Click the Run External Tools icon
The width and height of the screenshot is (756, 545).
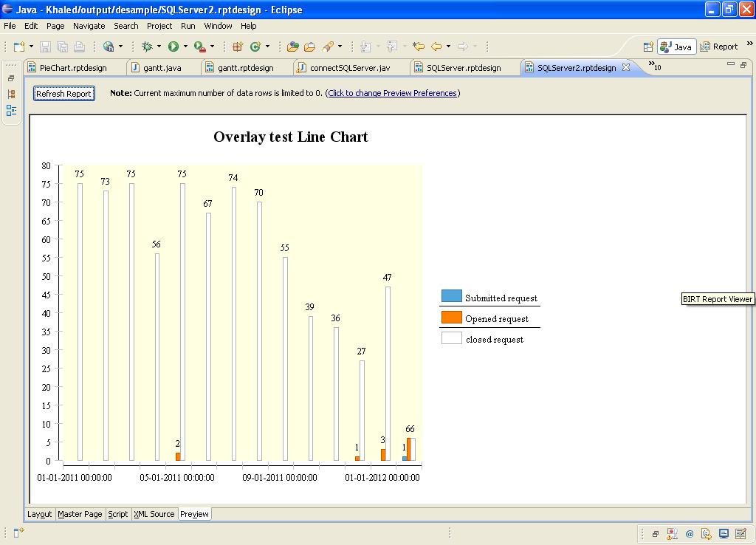(199, 47)
